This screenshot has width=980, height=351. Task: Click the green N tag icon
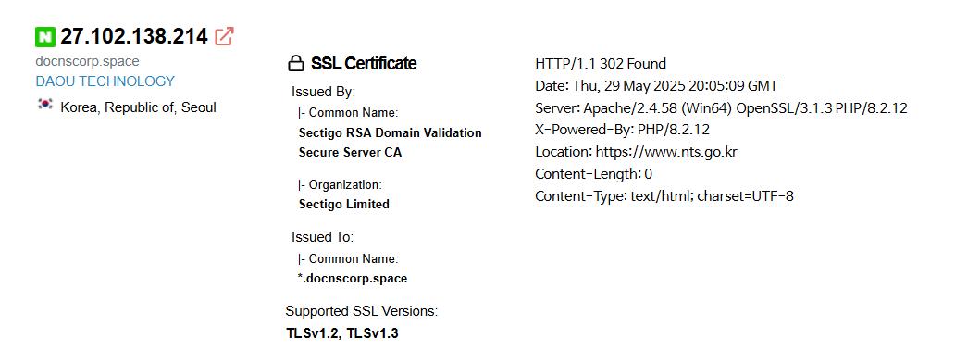click(45, 37)
